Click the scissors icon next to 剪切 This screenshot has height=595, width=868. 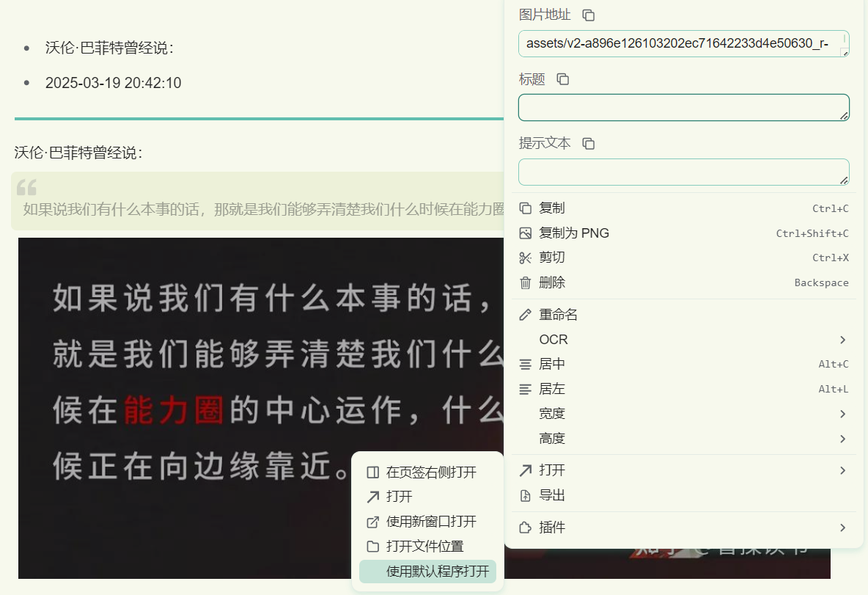point(526,258)
